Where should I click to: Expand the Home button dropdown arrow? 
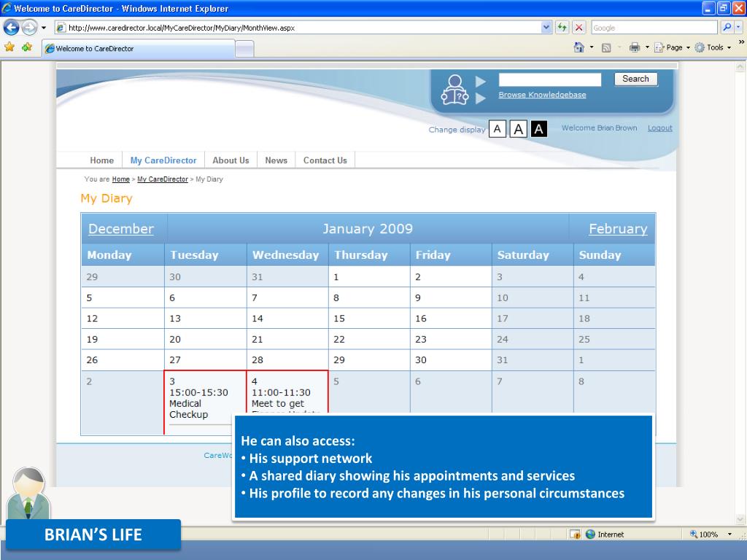(x=592, y=47)
